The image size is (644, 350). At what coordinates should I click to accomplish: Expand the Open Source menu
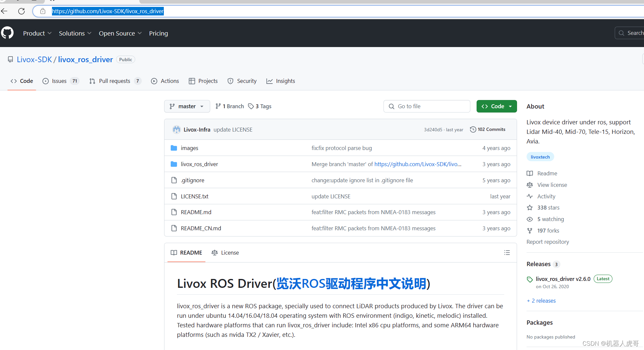pos(120,33)
